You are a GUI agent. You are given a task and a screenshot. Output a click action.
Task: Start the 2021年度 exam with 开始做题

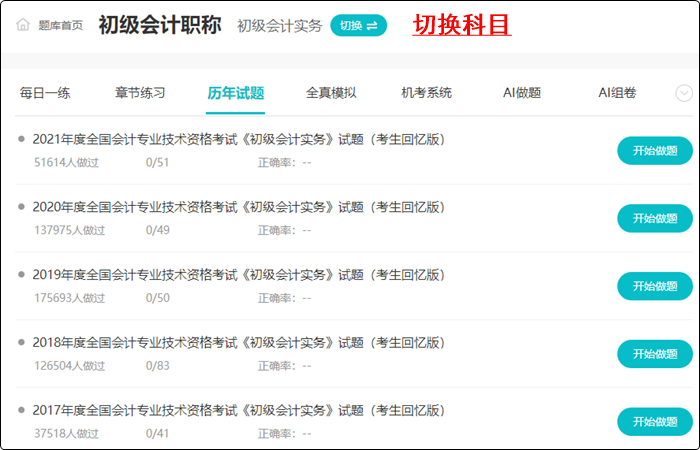coord(655,150)
